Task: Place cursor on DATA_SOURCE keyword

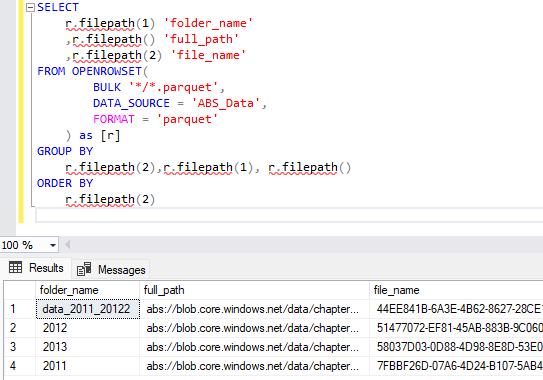Action: (131, 103)
